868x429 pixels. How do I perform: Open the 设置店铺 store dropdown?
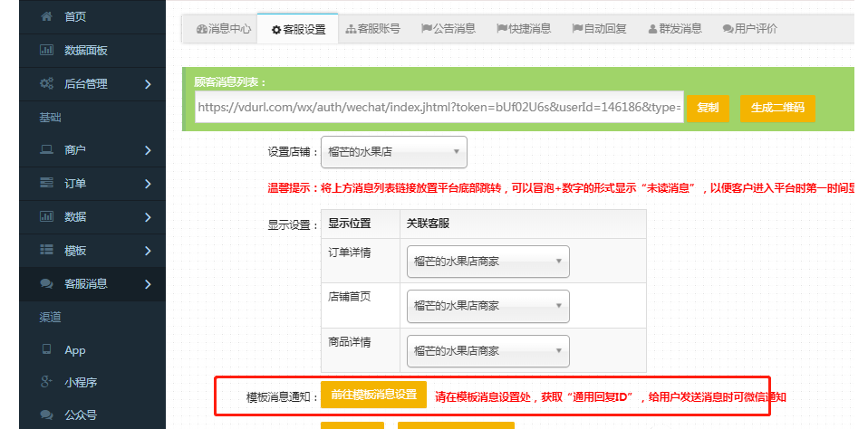click(394, 152)
